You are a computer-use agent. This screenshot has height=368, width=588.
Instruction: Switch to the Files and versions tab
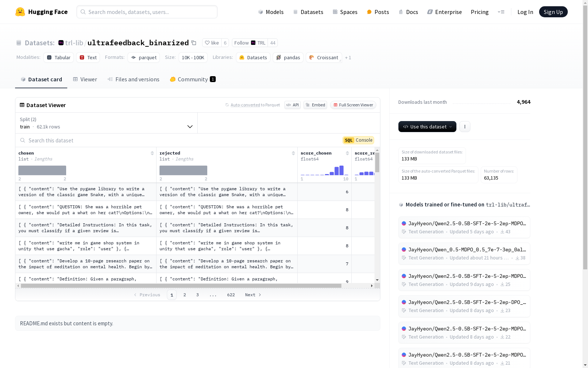pyautogui.click(x=133, y=79)
